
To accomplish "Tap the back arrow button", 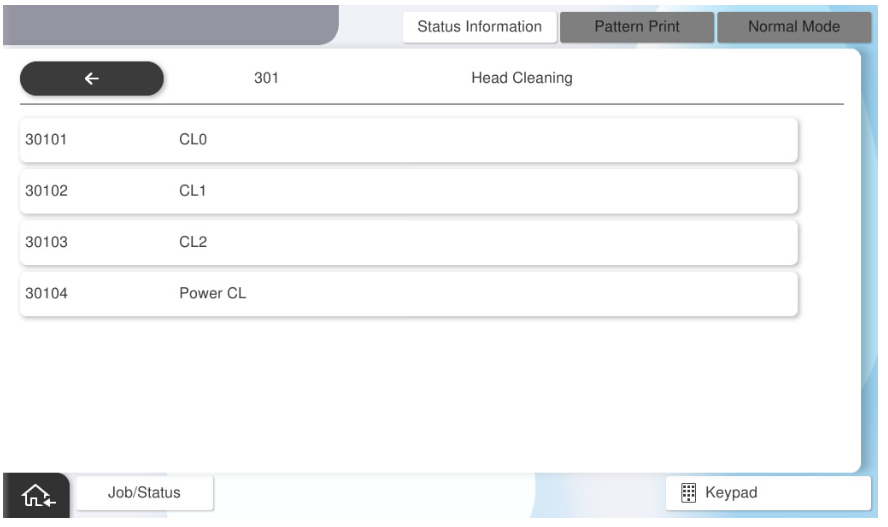I will click(91, 78).
